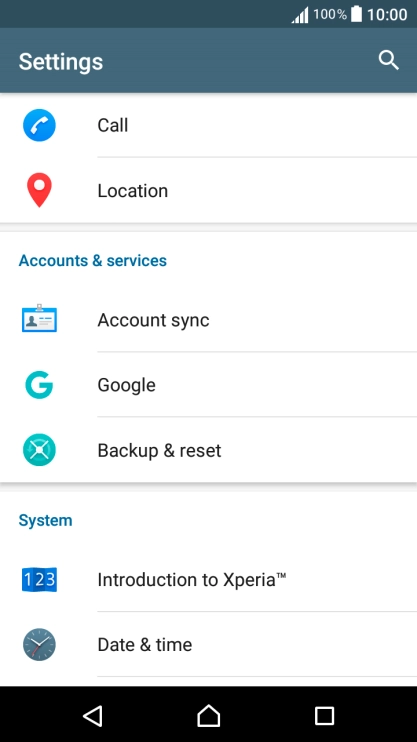
Task: Tap the battery indicator in status bar
Action: (356, 14)
